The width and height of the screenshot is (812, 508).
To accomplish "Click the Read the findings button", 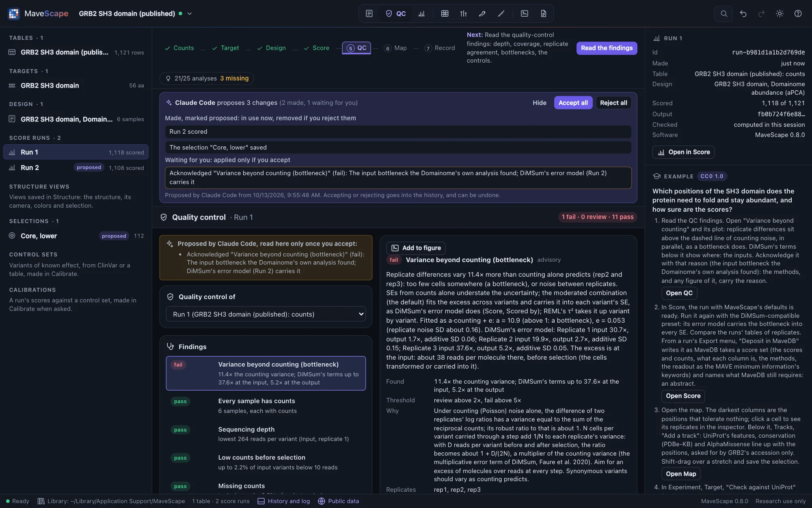I will pyautogui.click(x=607, y=48).
